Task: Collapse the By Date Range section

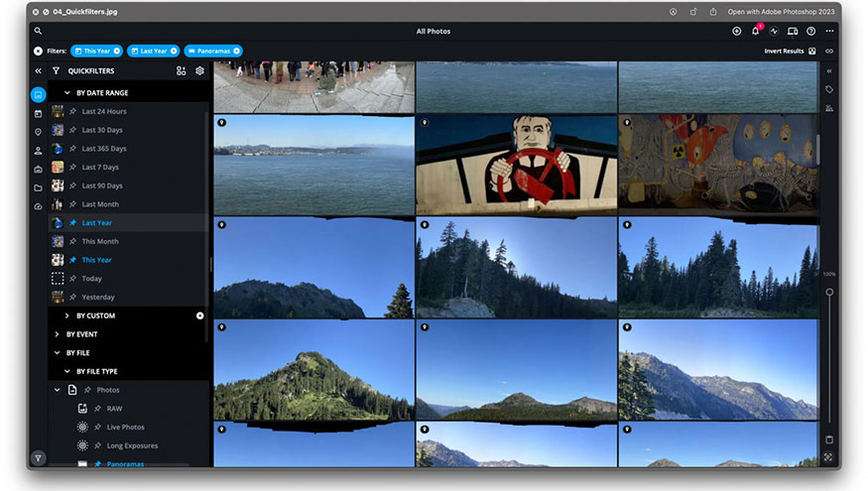Action: (x=67, y=93)
